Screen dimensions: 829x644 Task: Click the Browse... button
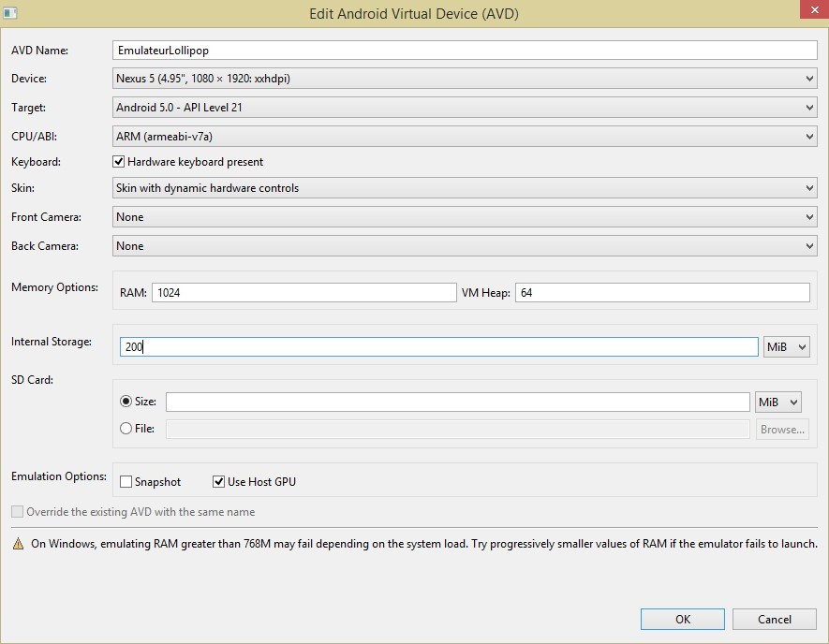pos(782,430)
